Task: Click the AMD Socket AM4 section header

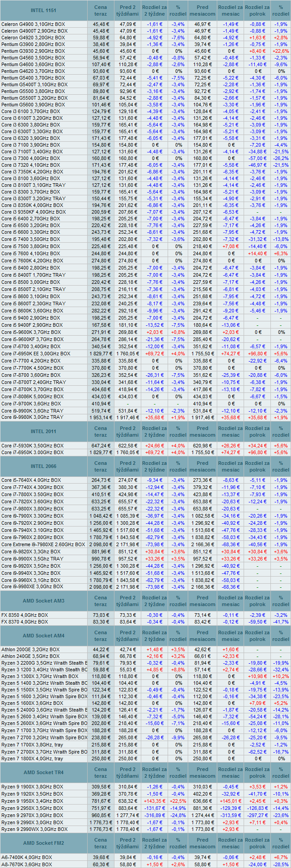Action: pyautogui.click(x=43, y=636)
